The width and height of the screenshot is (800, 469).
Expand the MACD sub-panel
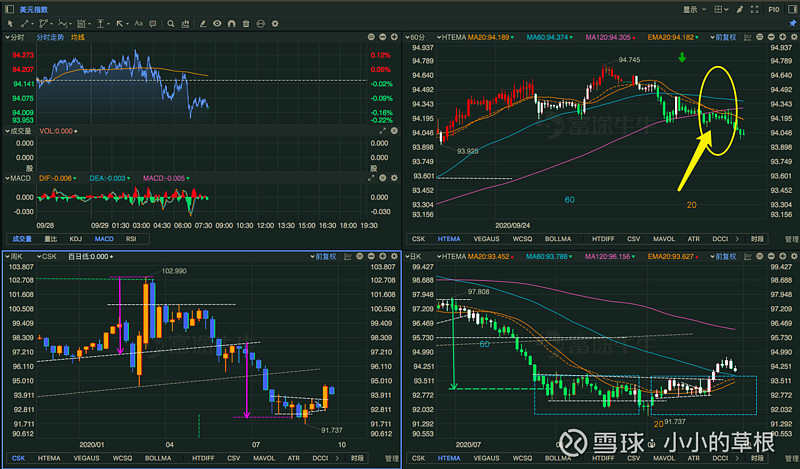[371, 178]
